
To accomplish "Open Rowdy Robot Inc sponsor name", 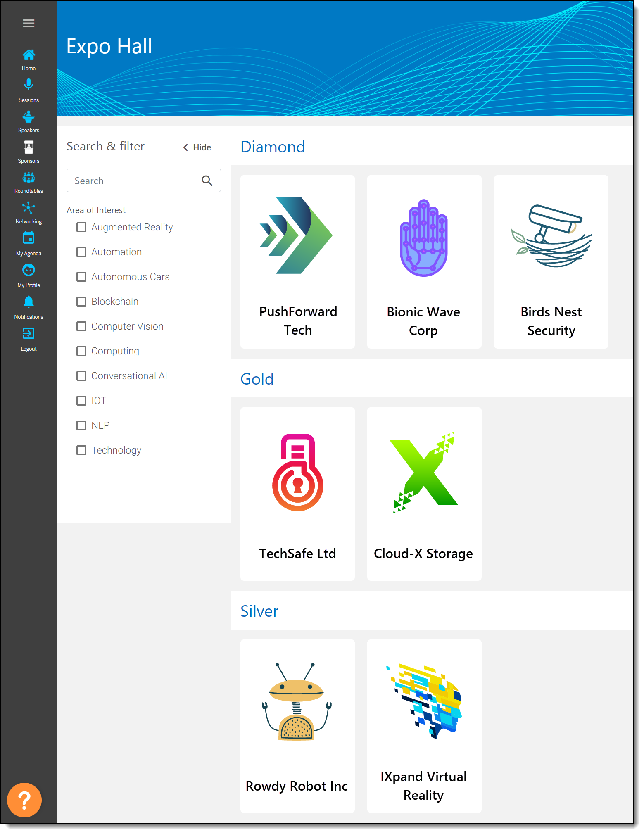I will 297,786.
